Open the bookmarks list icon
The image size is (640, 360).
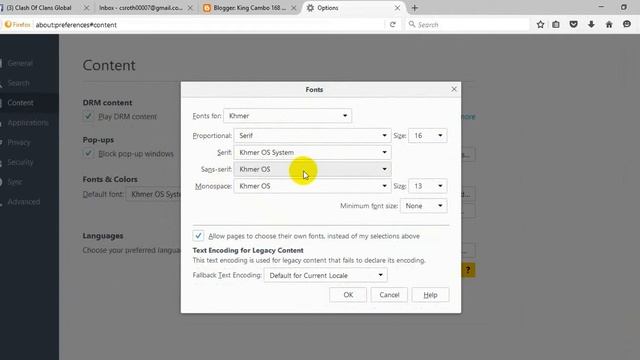tap(556, 25)
